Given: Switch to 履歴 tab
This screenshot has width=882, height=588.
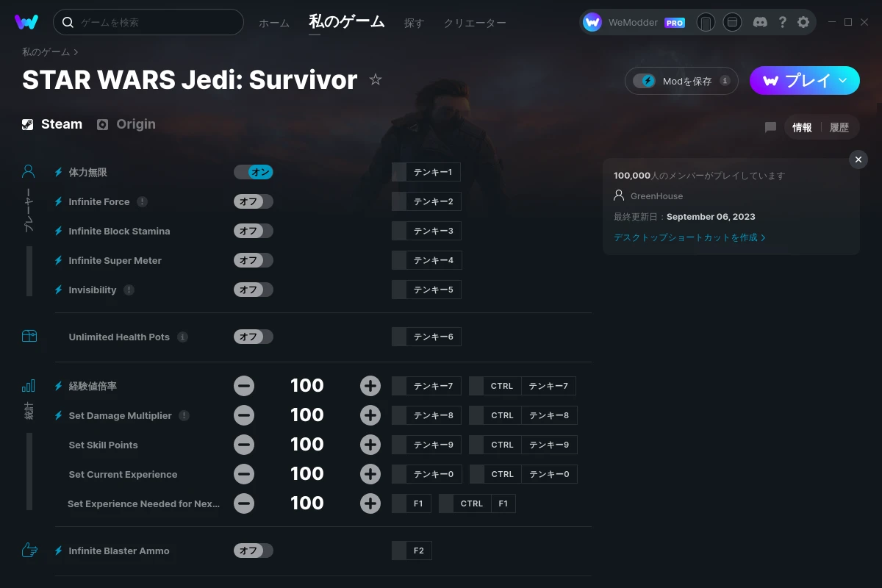Looking at the screenshot, I should click(839, 127).
